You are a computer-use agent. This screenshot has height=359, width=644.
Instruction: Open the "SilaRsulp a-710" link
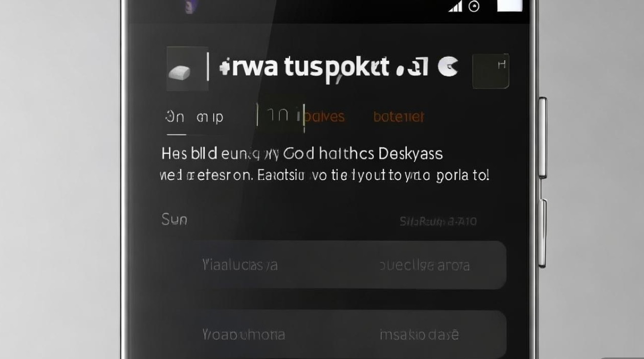pyautogui.click(x=438, y=221)
